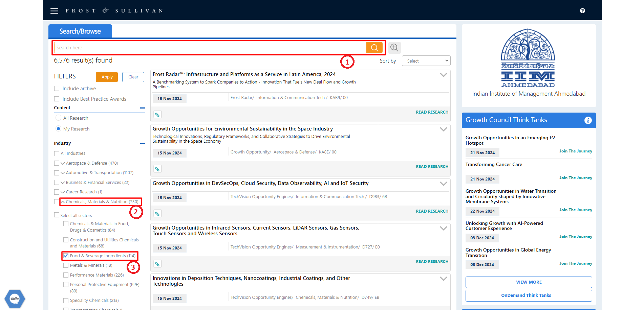644x310 pixels.
Task: Check Include archive
Action: [57, 89]
